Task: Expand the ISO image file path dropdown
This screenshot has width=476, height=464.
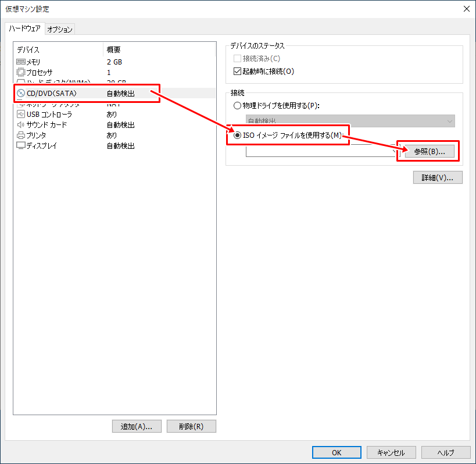Action: (x=391, y=151)
